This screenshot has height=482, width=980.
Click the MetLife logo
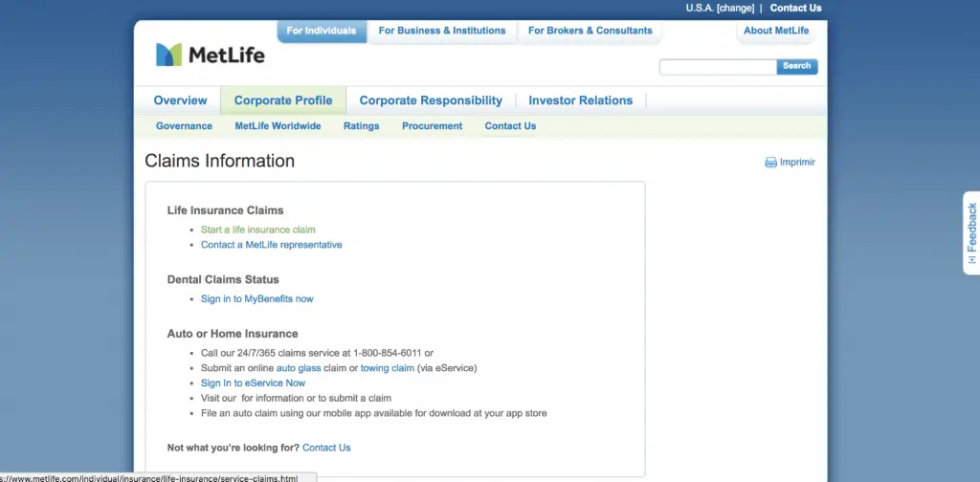point(210,55)
